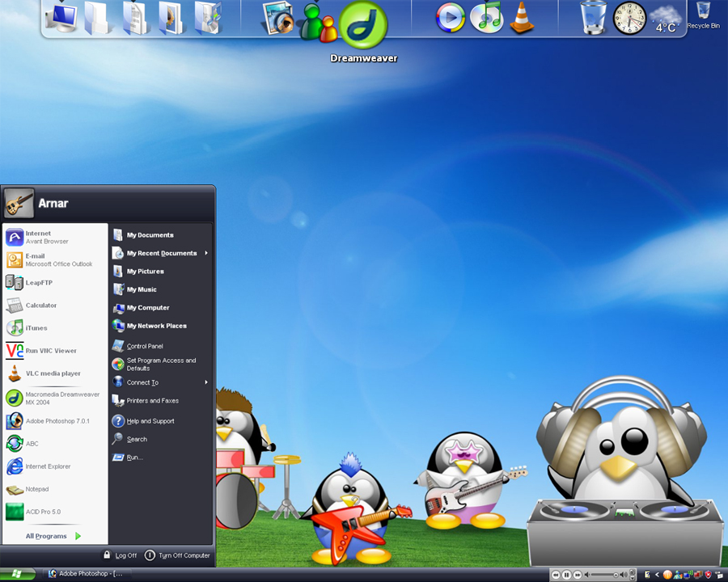Open the pictures folder icon in dock

pyautogui.click(x=171, y=19)
